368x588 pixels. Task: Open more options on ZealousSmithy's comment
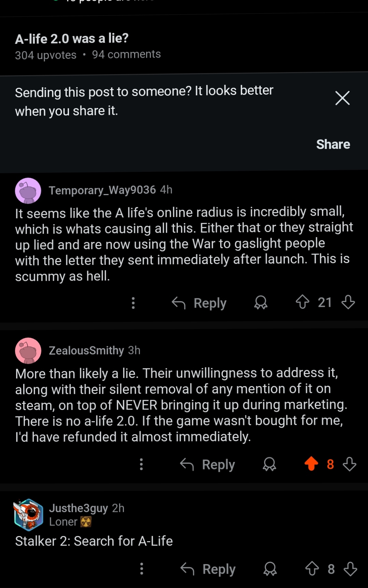pos(141,464)
